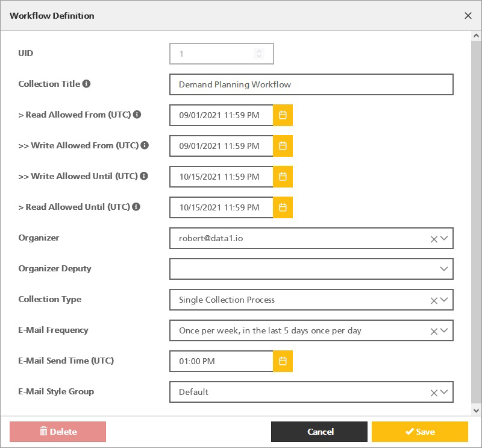482x448 pixels.
Task: Show info icon next to Read Allowed From
Action: point(137,115)
